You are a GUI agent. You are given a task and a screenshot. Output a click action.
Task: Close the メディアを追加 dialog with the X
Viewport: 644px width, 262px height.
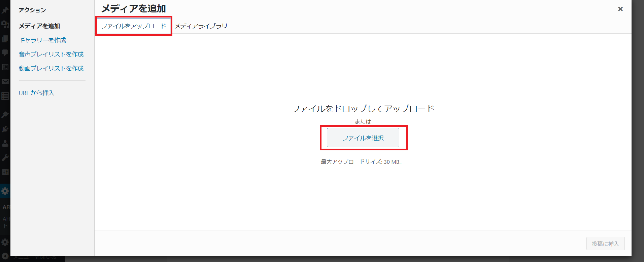620,9
